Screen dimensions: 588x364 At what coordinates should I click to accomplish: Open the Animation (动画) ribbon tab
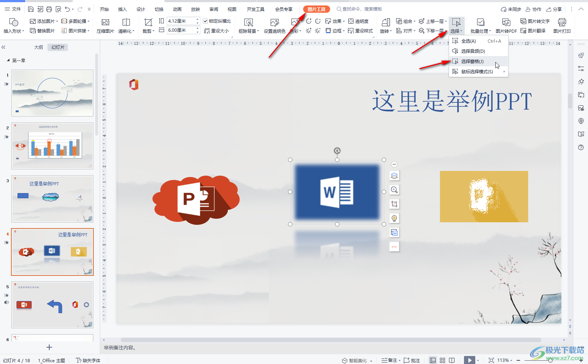177,9
